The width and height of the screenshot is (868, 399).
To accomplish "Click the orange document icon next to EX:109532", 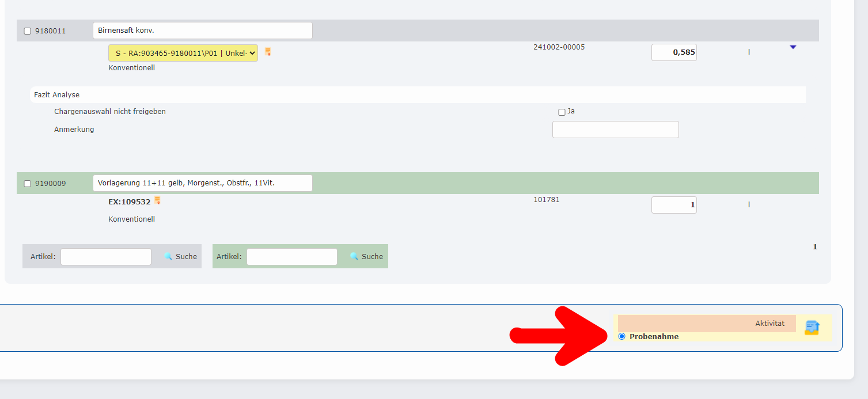I will (x=157, y=201).
